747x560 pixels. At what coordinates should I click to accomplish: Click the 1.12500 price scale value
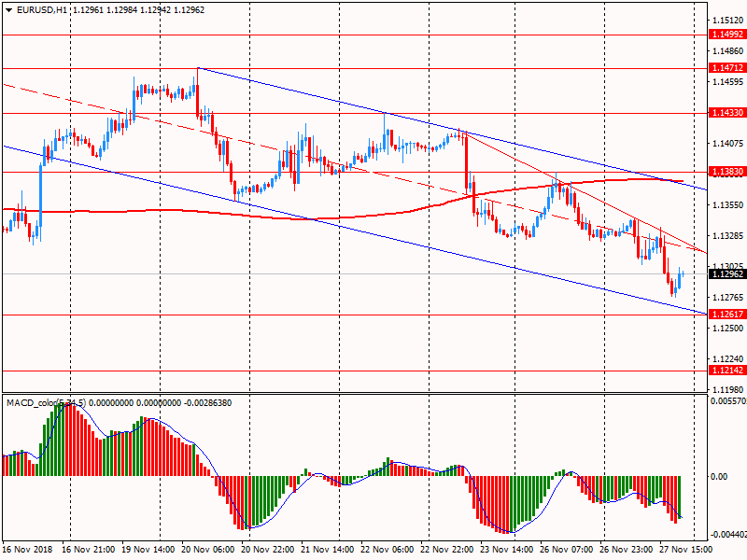point(728,329)
